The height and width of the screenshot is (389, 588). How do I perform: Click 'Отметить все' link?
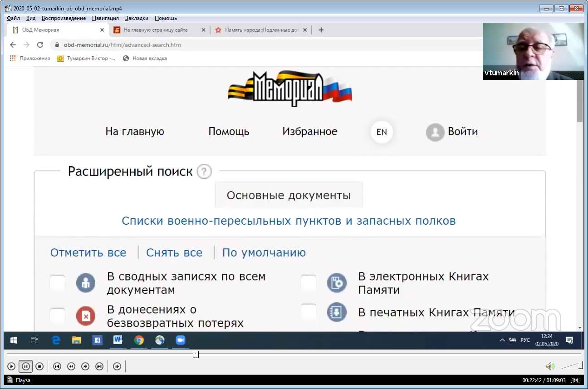click(x=88, y=253)
